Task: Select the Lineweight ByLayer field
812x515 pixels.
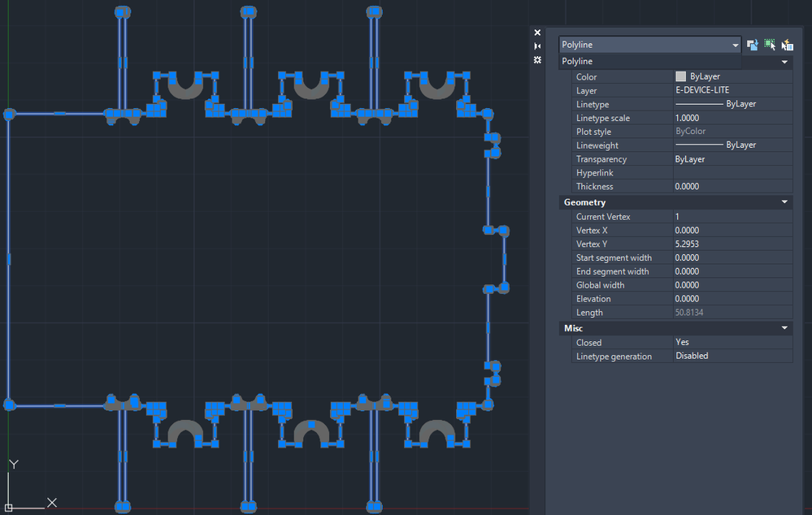Action: [733, 145]
